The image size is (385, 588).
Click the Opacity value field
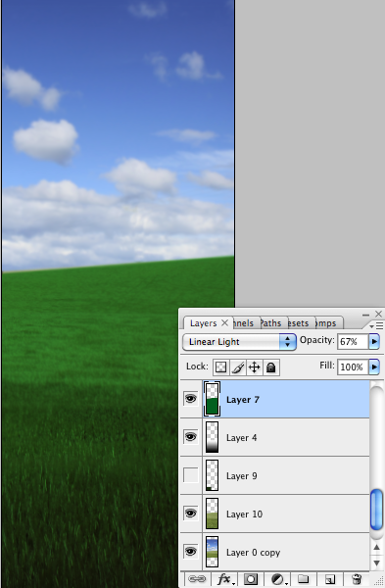(x=353, y=342)
